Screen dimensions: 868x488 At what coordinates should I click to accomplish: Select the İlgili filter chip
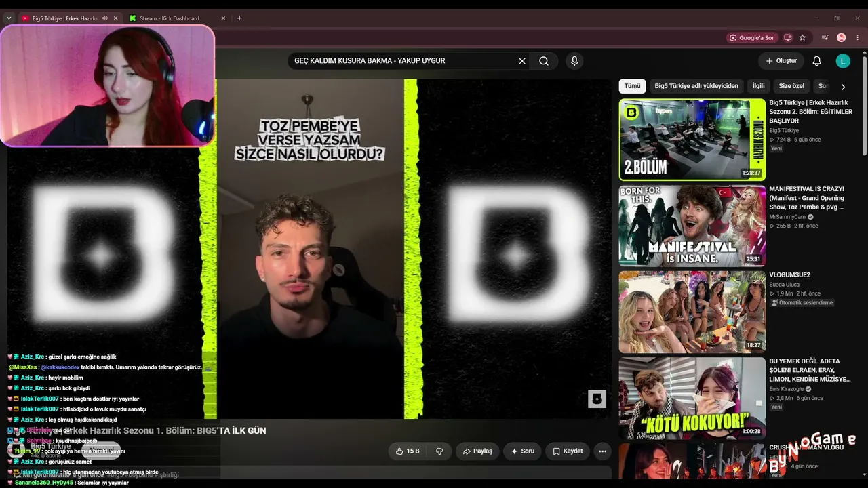758,86
